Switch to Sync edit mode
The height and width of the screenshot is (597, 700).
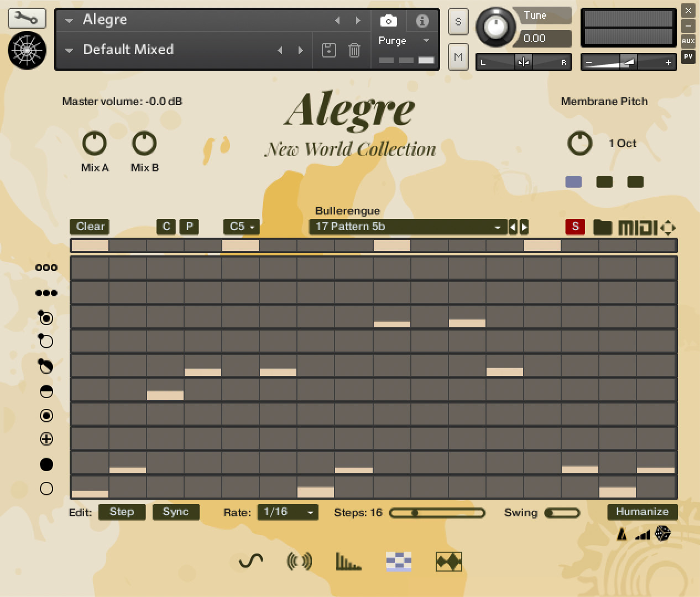176,512
